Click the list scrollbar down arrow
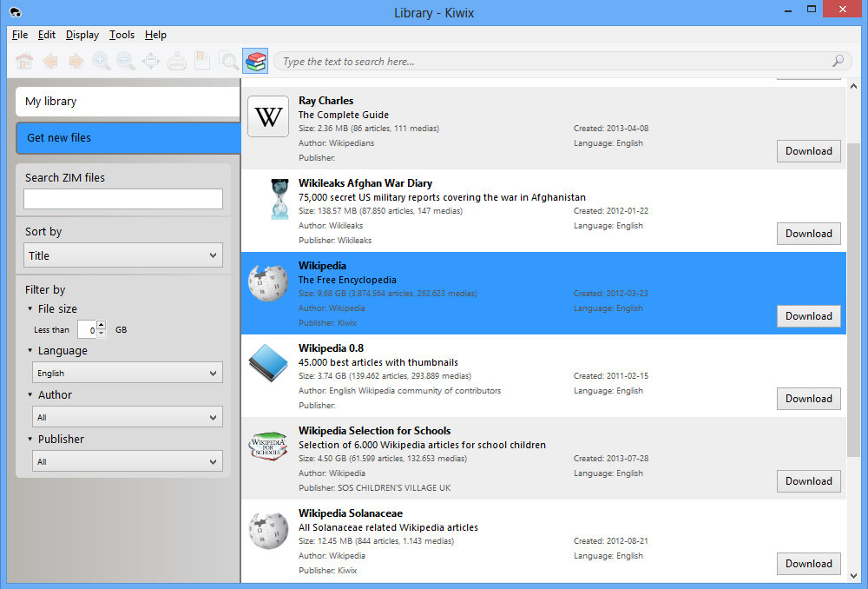The height and width of the screenshot is (589, 868). tap(853, 576)
